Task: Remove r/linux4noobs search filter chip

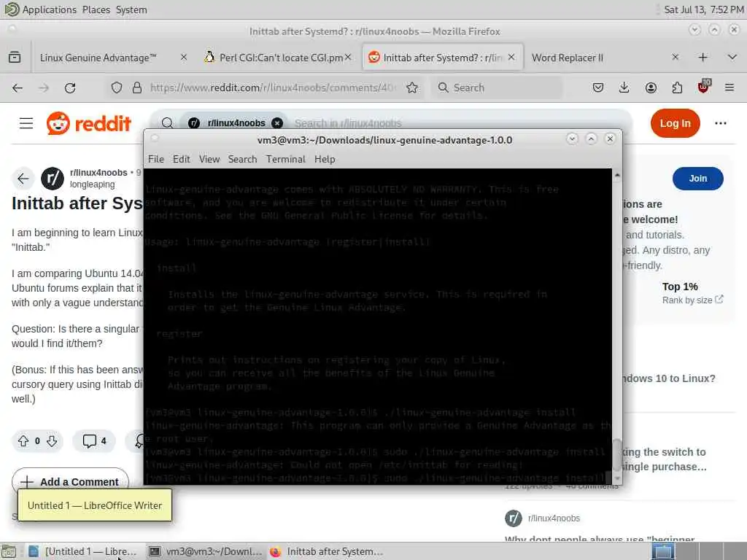Action: click(x=276, y=123)
